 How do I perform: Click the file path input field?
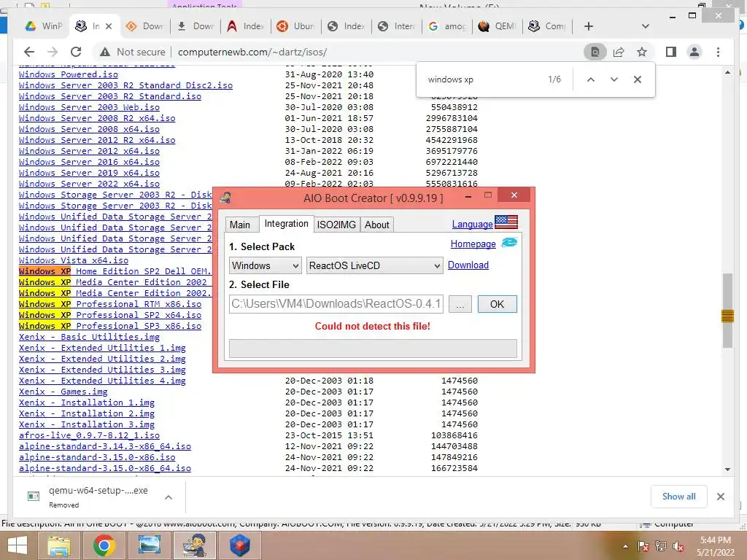[x=336, y=304]
